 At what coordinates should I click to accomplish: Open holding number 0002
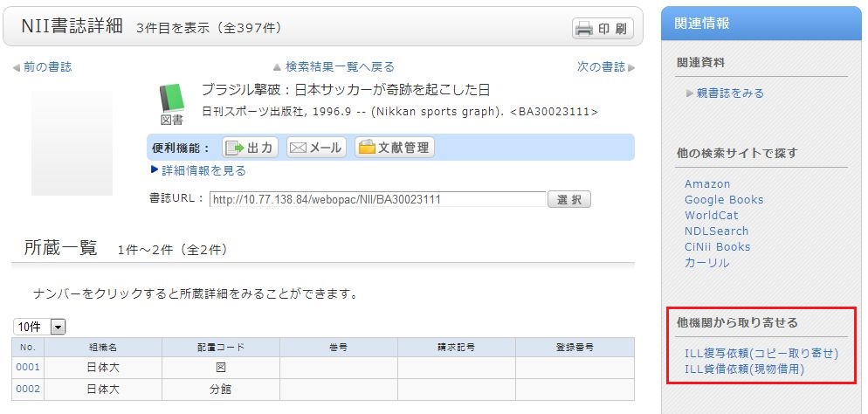pos(28,390)
